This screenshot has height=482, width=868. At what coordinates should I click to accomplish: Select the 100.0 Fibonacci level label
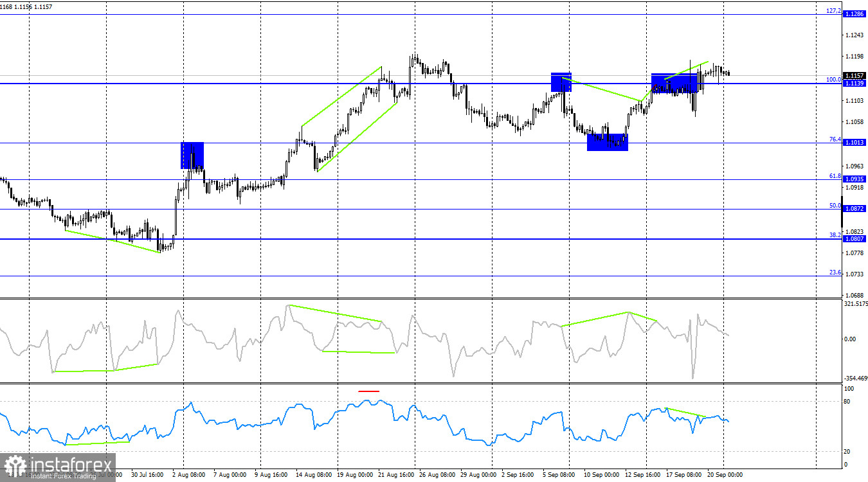[834, 80]
